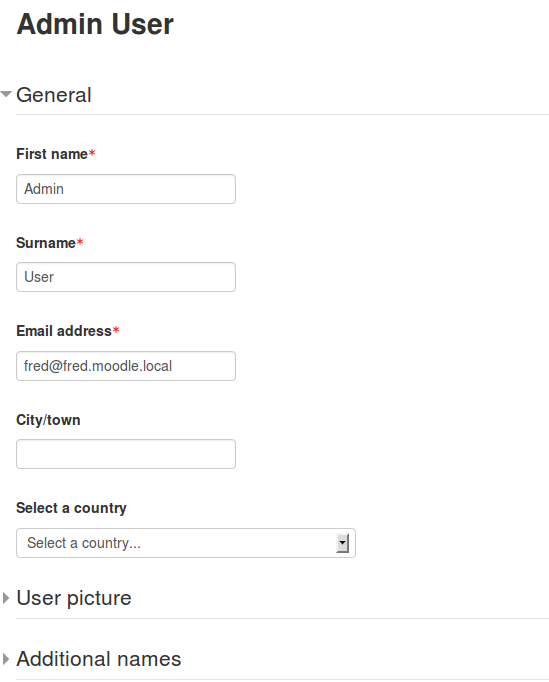
Task: Click the User picture heading text
Action: click(x=74, y=598)
